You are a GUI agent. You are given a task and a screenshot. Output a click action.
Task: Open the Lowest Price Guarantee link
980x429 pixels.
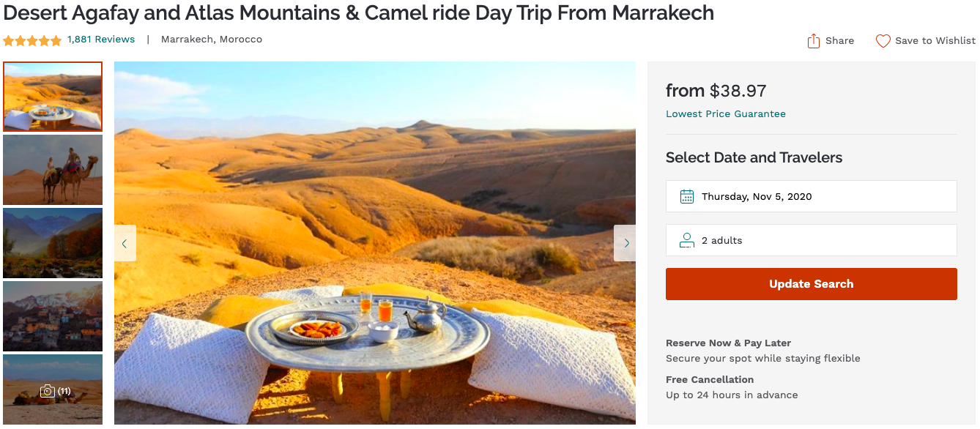click(725, 114)
